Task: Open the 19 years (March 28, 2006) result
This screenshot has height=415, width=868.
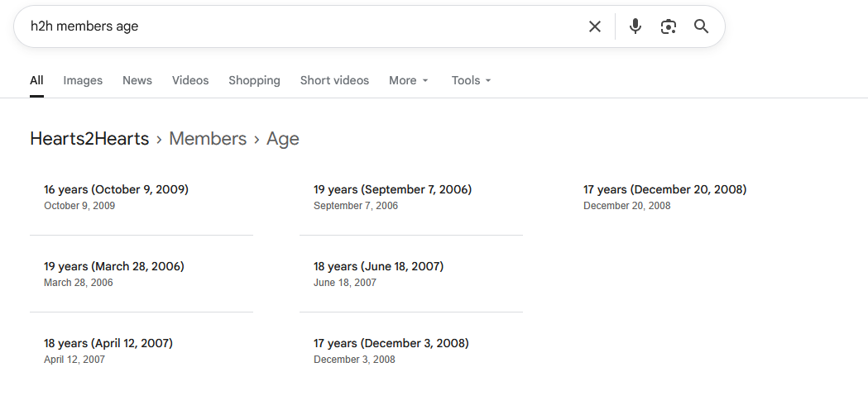Action: click(x=114, y=266)
